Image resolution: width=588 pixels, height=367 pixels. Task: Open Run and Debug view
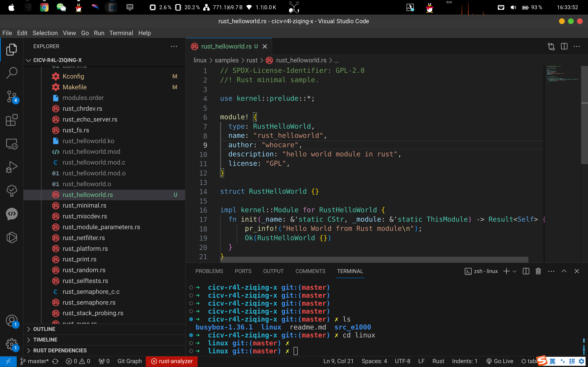pos(11,167)
